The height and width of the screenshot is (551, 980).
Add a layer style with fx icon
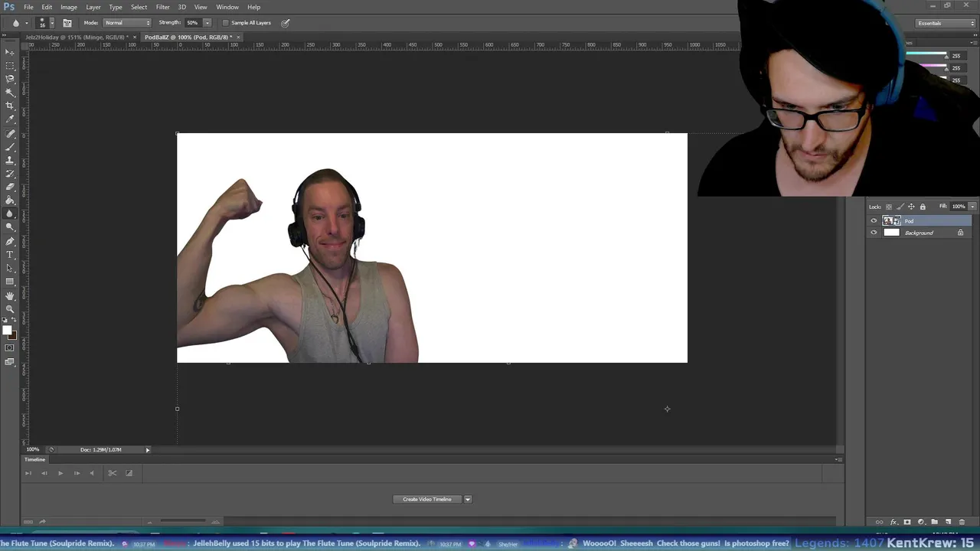coord(893,522)
